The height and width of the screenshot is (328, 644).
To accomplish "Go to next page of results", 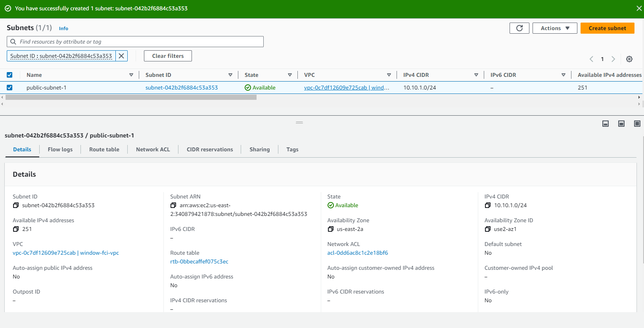I will tap(613, 59).
